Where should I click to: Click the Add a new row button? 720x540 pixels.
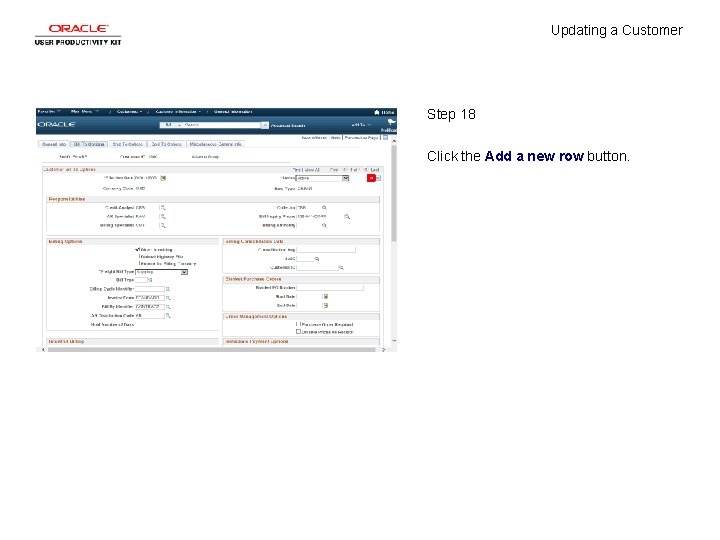coord(371,178)
